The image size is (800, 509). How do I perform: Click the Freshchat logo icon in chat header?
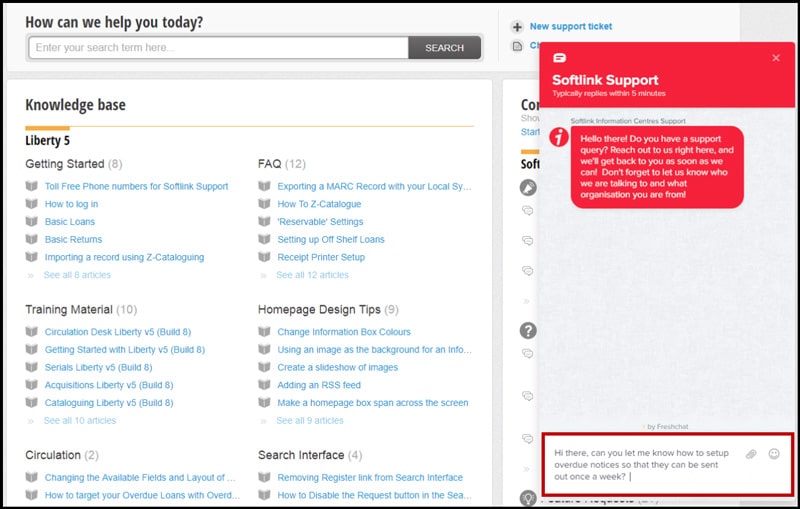(559, 58)
